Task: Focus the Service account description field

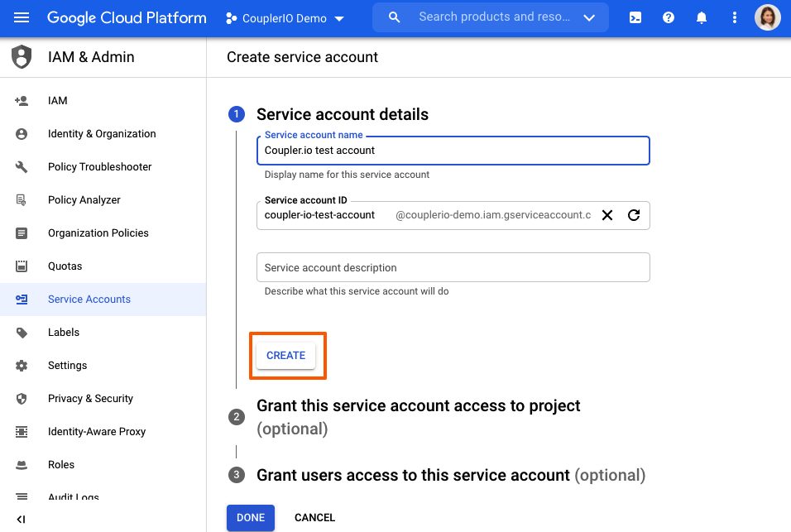Action: point(453,268)
